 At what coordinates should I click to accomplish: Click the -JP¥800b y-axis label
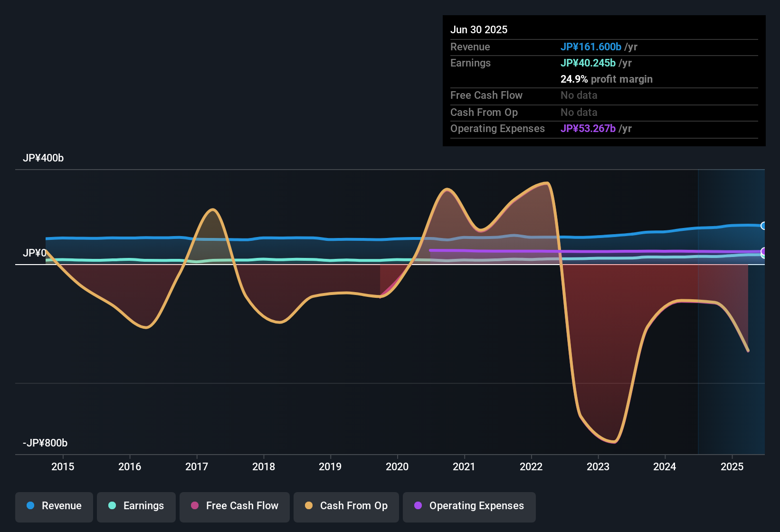[x=45, y=443]
